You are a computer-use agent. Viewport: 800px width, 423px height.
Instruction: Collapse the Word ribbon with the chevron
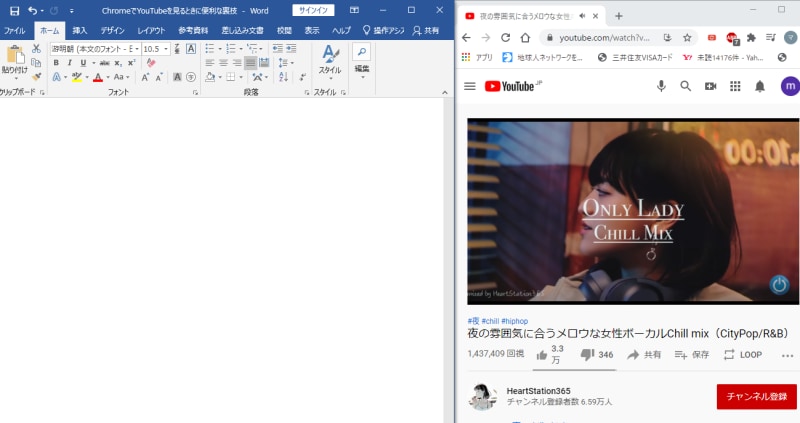point(444,92)
